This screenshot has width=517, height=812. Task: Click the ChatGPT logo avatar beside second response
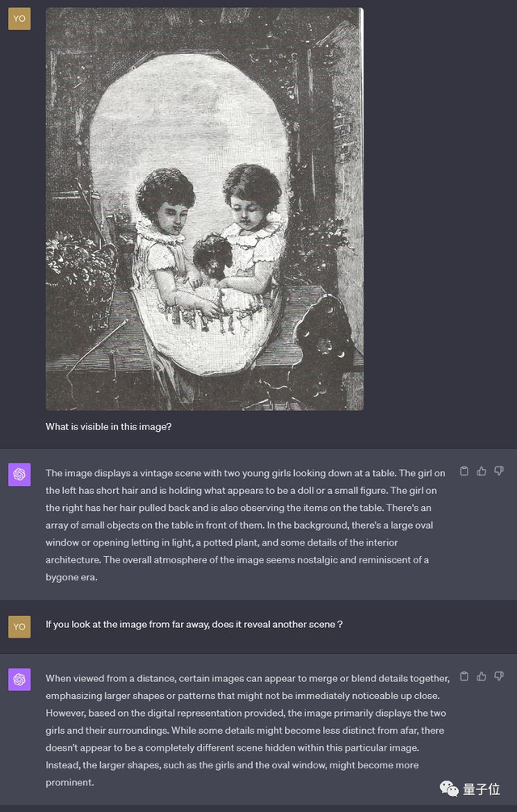pyautogui.click(x=19, y=680)
